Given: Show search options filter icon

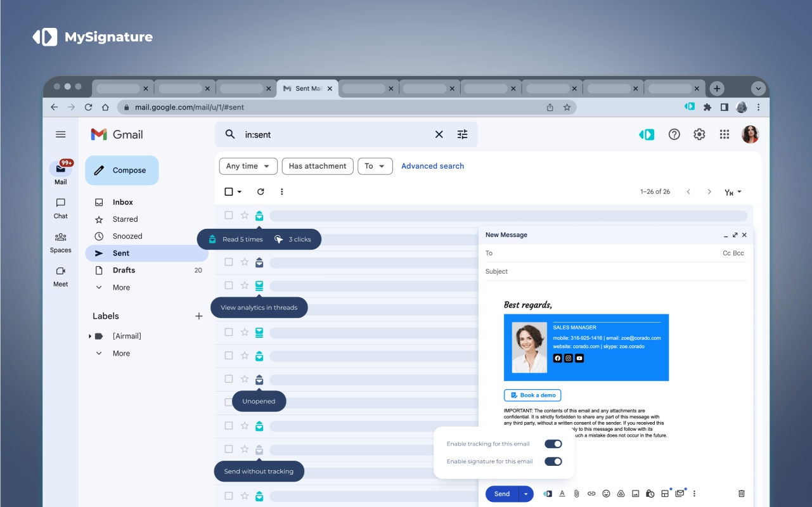Looking at the screenshot, I should click(463, 134).
